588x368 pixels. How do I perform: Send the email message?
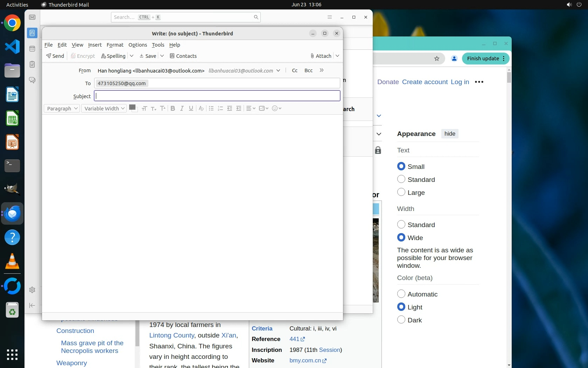tap(55, 56)
